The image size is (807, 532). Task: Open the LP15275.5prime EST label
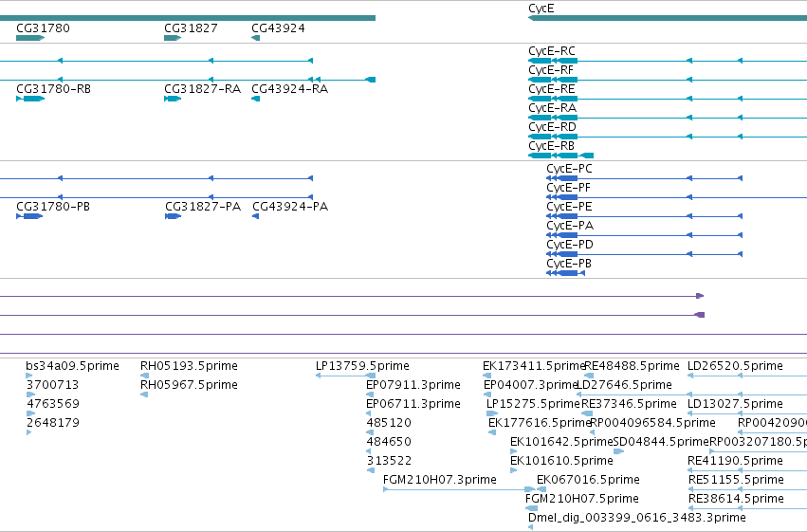coord(533,404)
